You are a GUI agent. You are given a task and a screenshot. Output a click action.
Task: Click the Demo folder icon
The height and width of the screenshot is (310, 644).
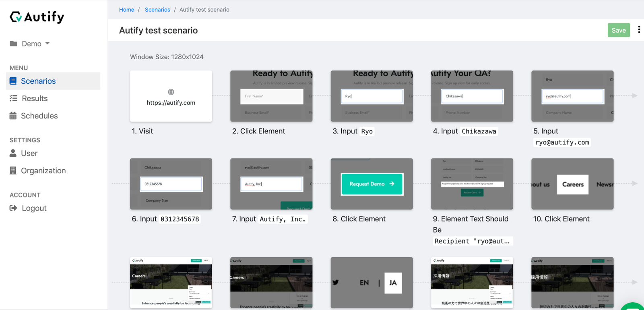point(14,44)
